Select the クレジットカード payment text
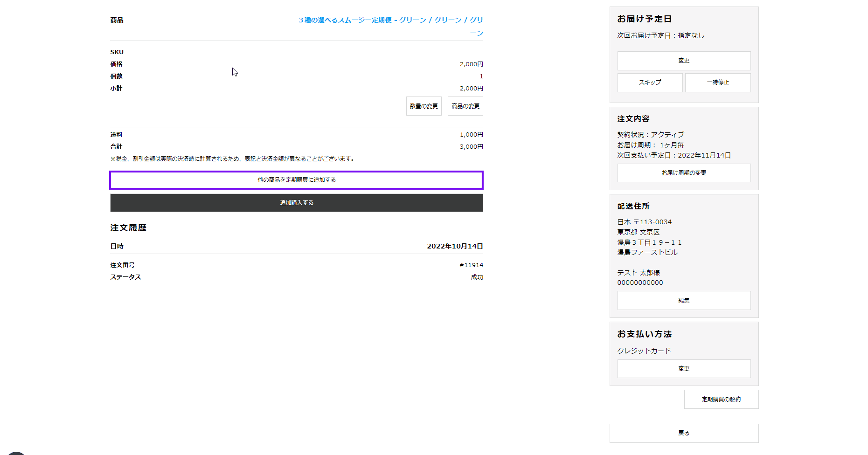 coord(644,351)
